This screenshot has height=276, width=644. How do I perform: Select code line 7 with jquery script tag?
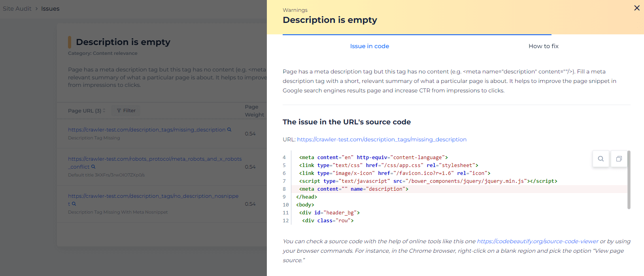tap(428, 181)
